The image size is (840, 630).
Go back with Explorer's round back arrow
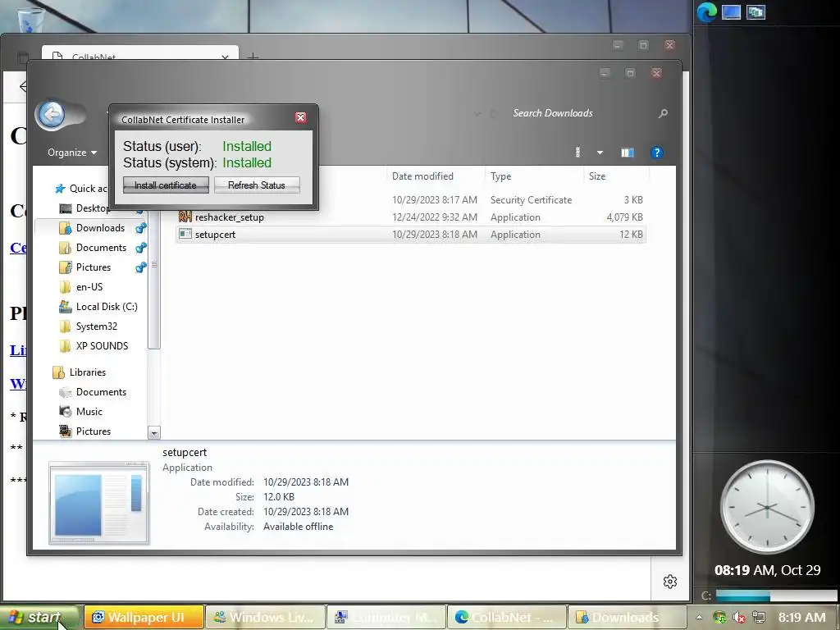pyautogui.click(x=52, y=114)
